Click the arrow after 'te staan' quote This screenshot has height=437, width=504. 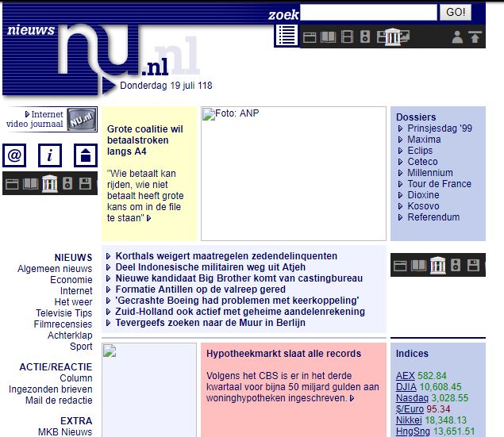(x=149, y=218)
